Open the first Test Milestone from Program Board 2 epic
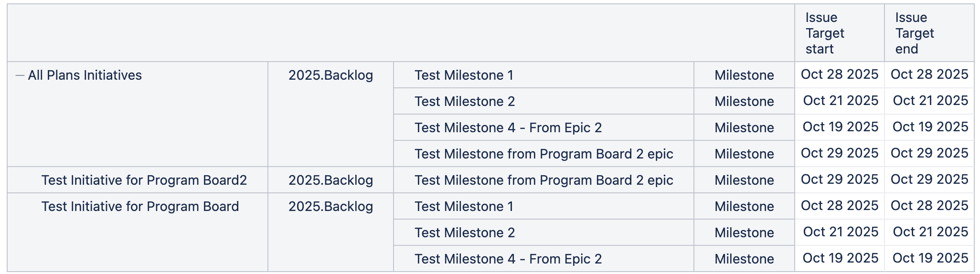 (x=543, y=154)
